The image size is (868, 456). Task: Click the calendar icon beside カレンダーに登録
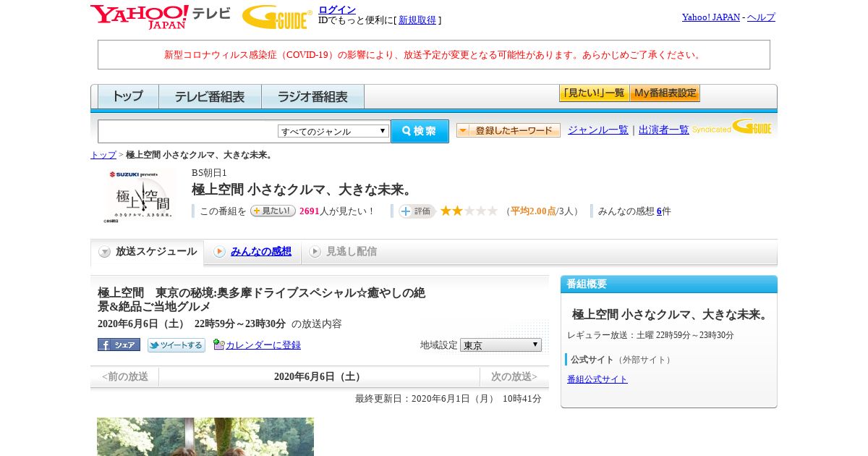coord(218,345)
